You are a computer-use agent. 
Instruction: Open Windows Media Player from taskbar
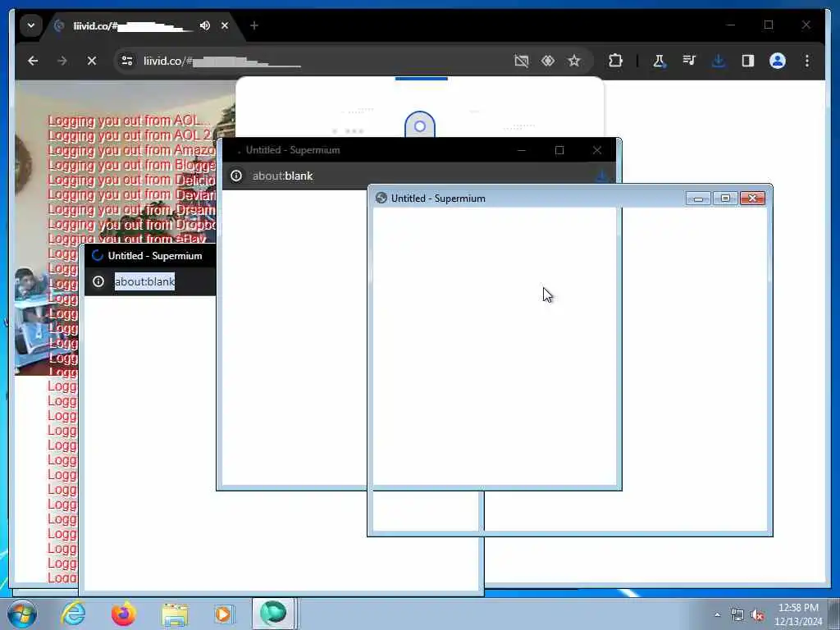223,614
